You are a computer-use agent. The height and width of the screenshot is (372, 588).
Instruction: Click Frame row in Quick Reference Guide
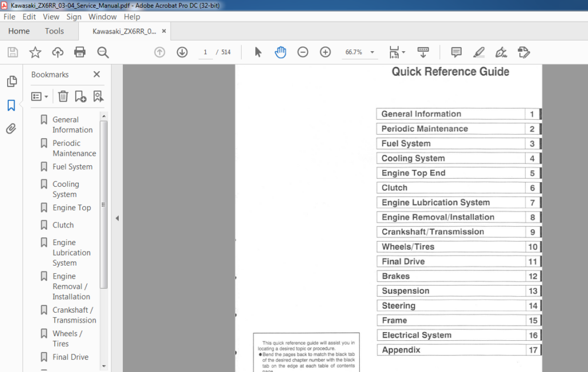pyautogui.click(x=458, y=320)
